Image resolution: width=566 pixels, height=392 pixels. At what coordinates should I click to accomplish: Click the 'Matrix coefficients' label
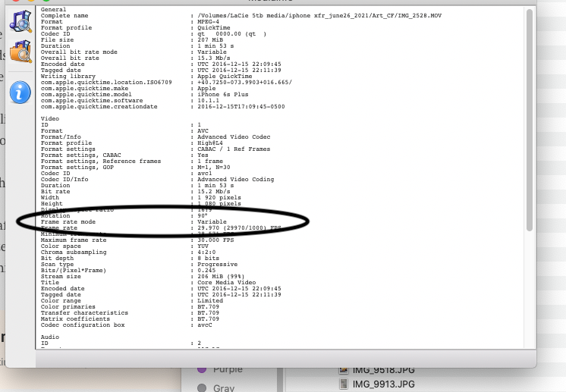(75, 318)
